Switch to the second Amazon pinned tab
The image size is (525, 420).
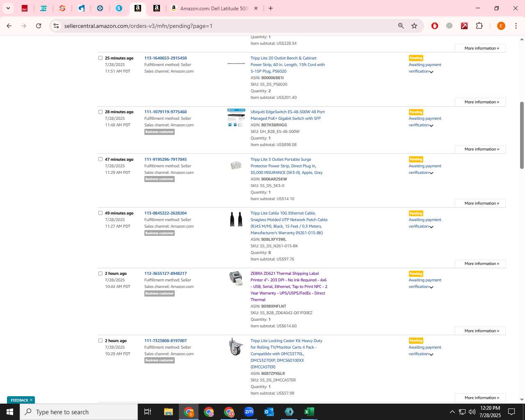tap(157, 8)
